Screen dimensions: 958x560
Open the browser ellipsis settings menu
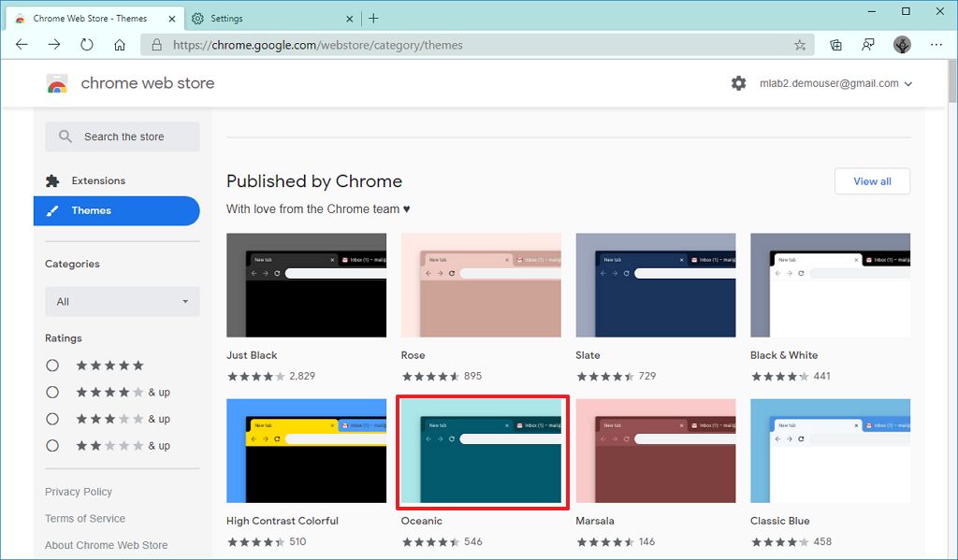936,44
